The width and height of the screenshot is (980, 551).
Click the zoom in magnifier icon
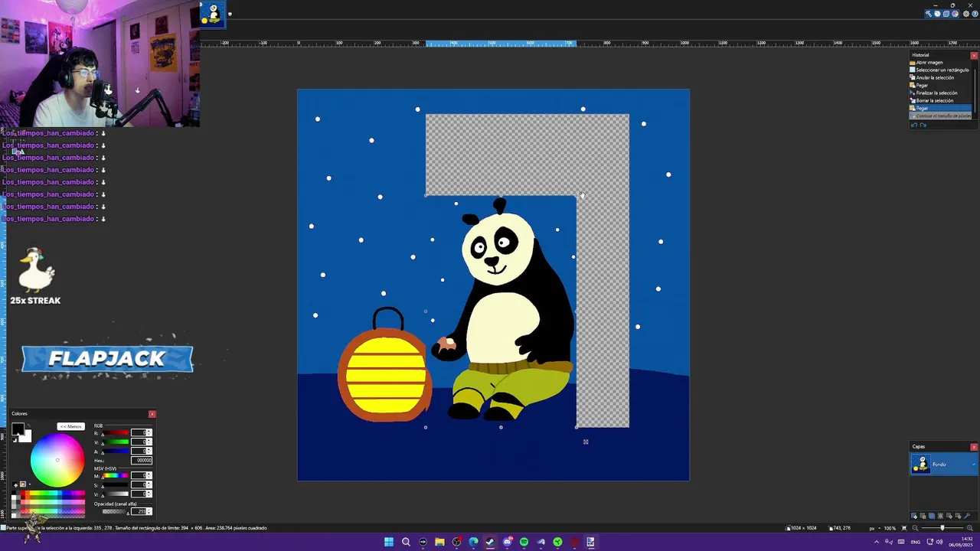coord(970,528)
